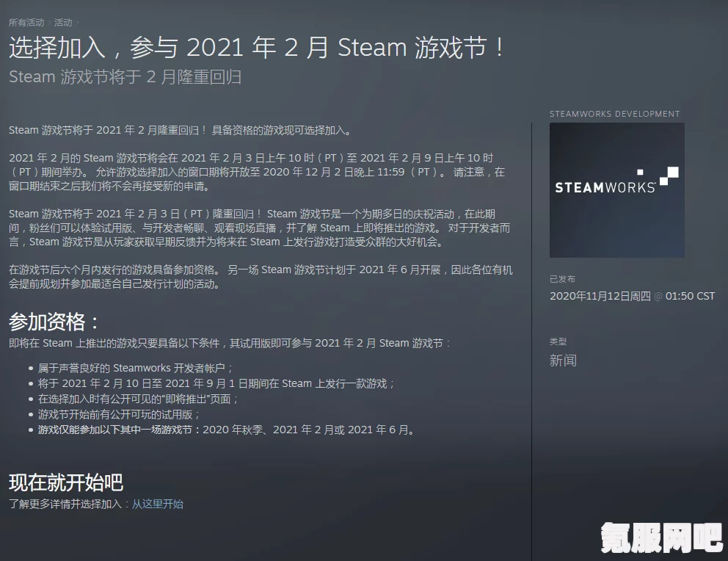Click the publish date 2020年11月12日周四
The image size is (728, 561).
(600, 296)
